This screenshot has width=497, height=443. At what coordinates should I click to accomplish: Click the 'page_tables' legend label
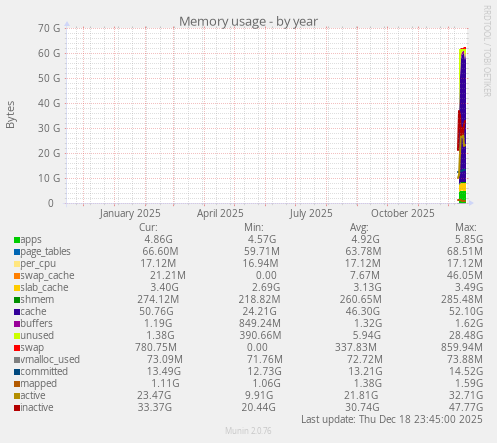[46, 252]
